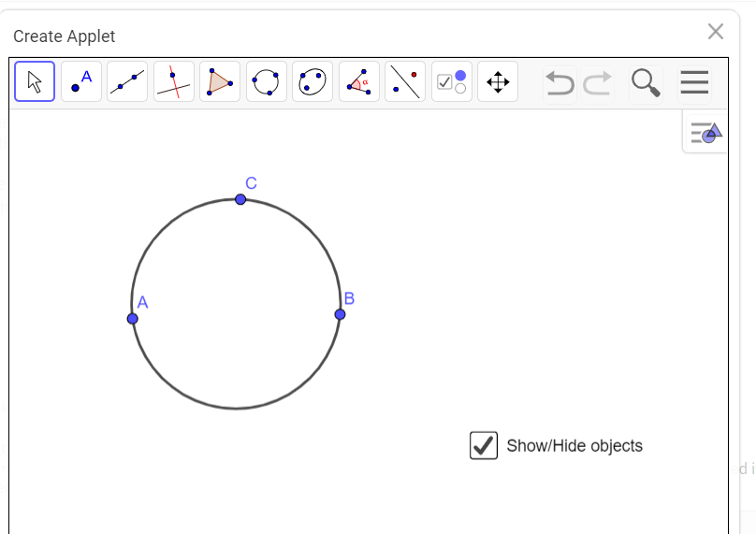Open the hamburger main menu
This screenshot has height=534, width=756.
point(694,82)
